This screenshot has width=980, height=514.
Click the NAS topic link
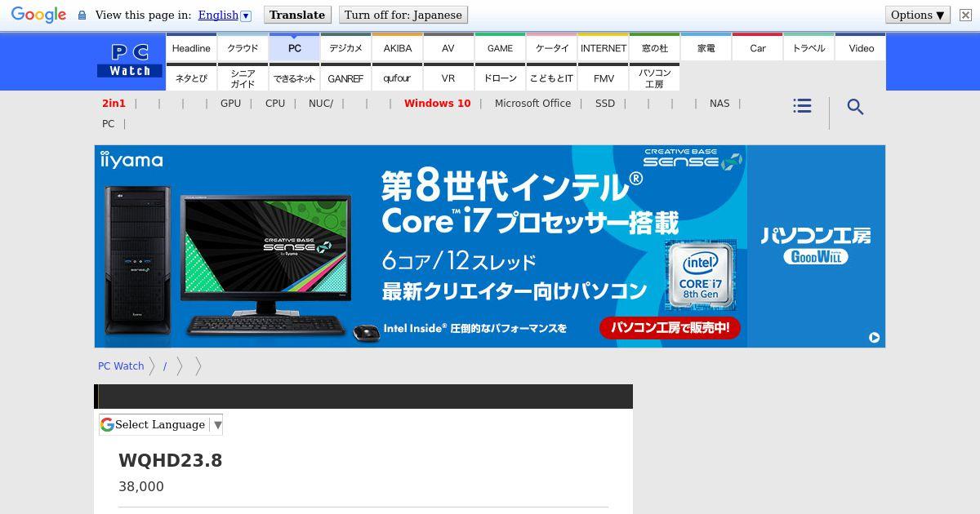tap(719, 103)
